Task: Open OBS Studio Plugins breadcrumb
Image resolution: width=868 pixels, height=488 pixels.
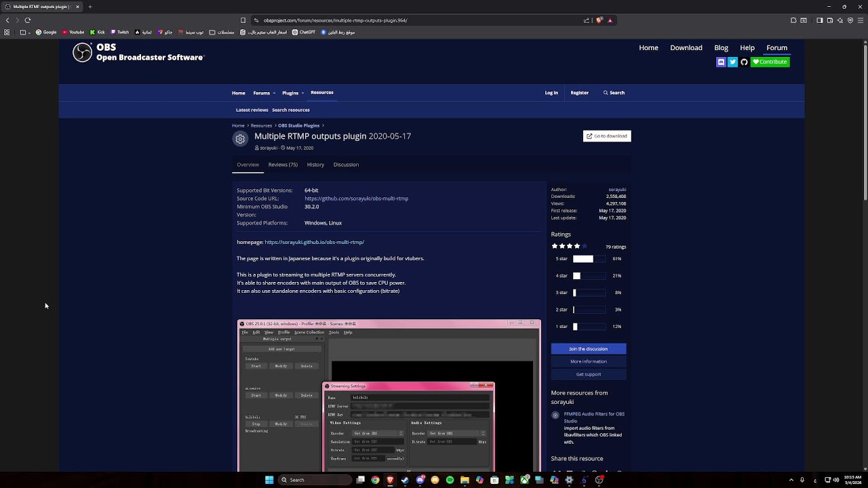Action: [298, 125]
